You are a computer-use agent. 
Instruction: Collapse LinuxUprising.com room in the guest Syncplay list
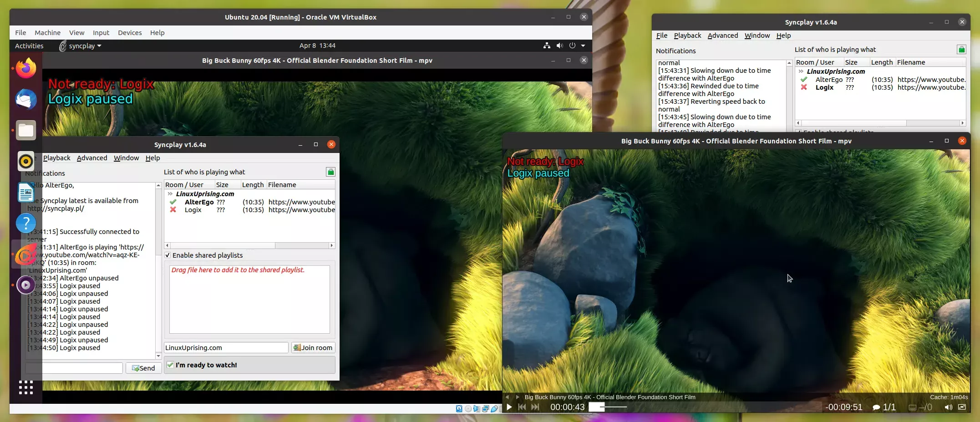pos(170,194)
